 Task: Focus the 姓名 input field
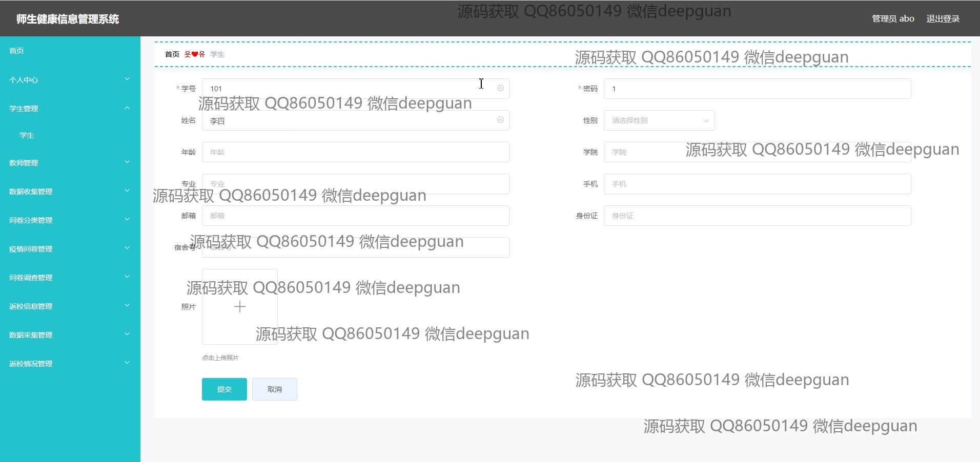pos(355,120)
